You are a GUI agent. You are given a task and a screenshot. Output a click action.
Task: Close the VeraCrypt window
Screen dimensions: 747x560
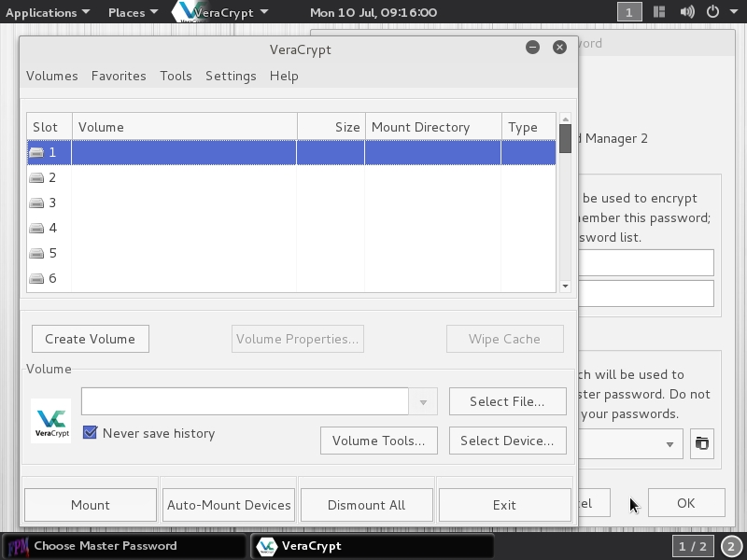[x=559, y=48]
